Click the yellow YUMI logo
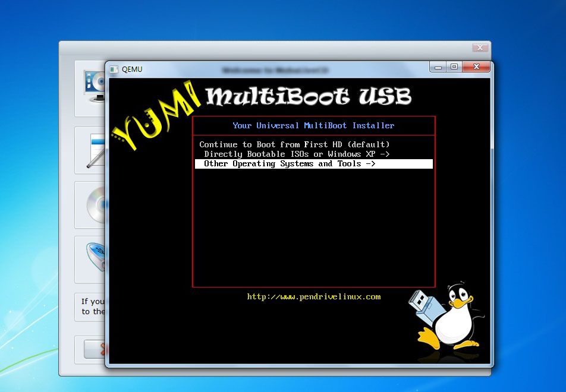The height and width of the screenshot is (392, 566). [x=155, y=116]
